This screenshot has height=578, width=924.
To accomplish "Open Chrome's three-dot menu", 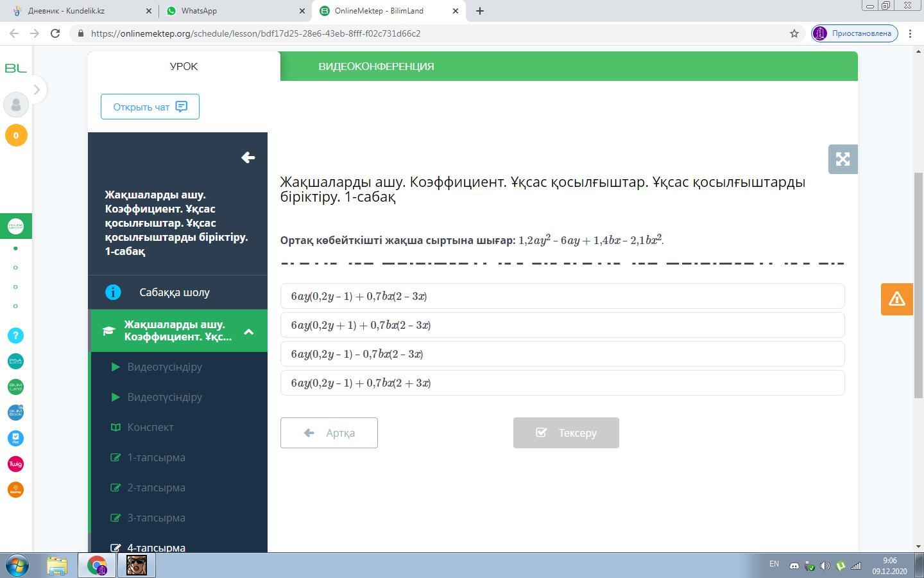I will (x=910, y=33).
